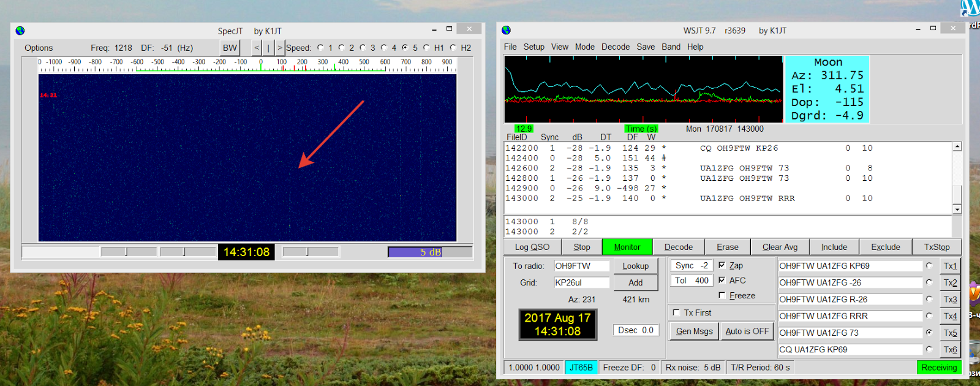Image resolution: width=980 pixels, height=386 pixels.
Task: Open the Help menu
Action: pos(695,47)
